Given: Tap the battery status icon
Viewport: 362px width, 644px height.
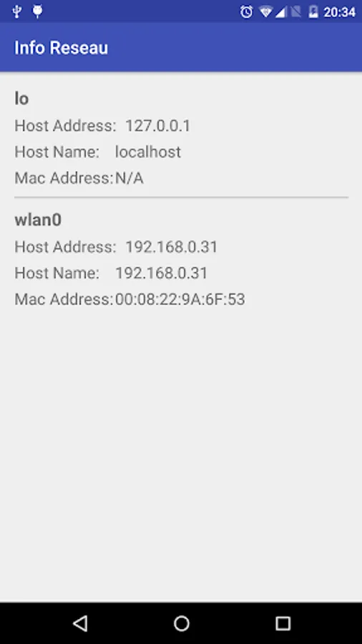Looking at the screenshot, I should [x=313, y=12].
